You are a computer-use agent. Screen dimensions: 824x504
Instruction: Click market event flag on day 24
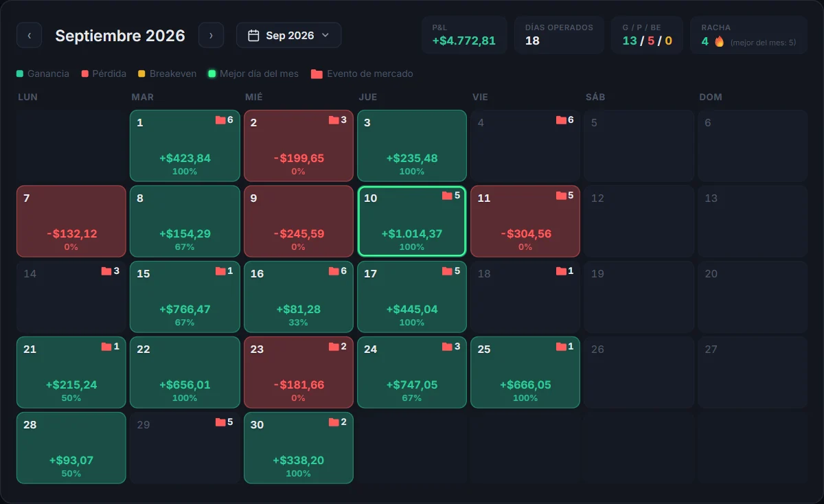[x=447, y=347]
